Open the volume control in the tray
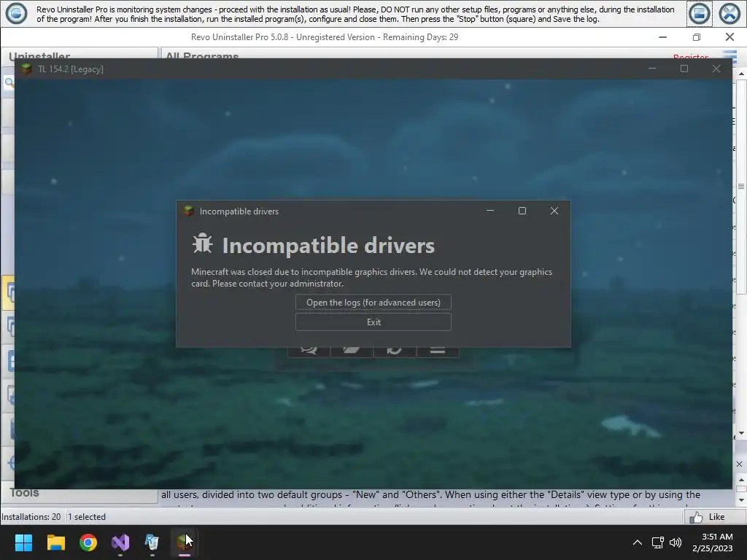 (676, 542)
